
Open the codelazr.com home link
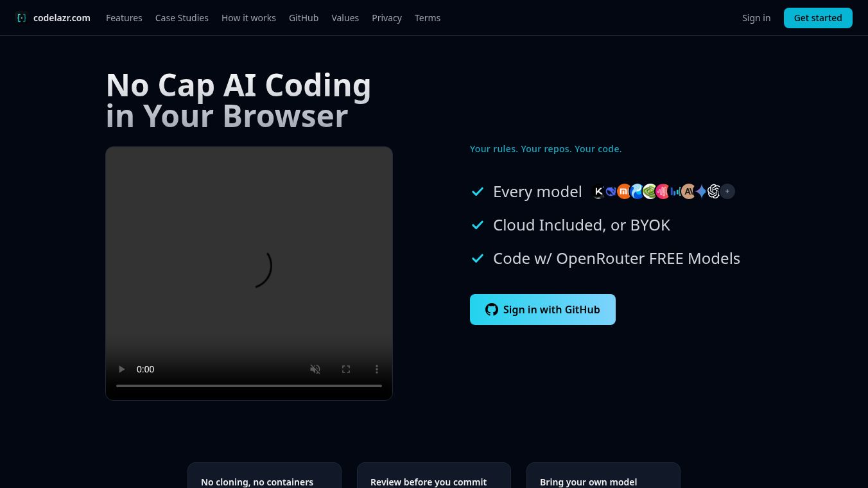(x=62, y=18)
